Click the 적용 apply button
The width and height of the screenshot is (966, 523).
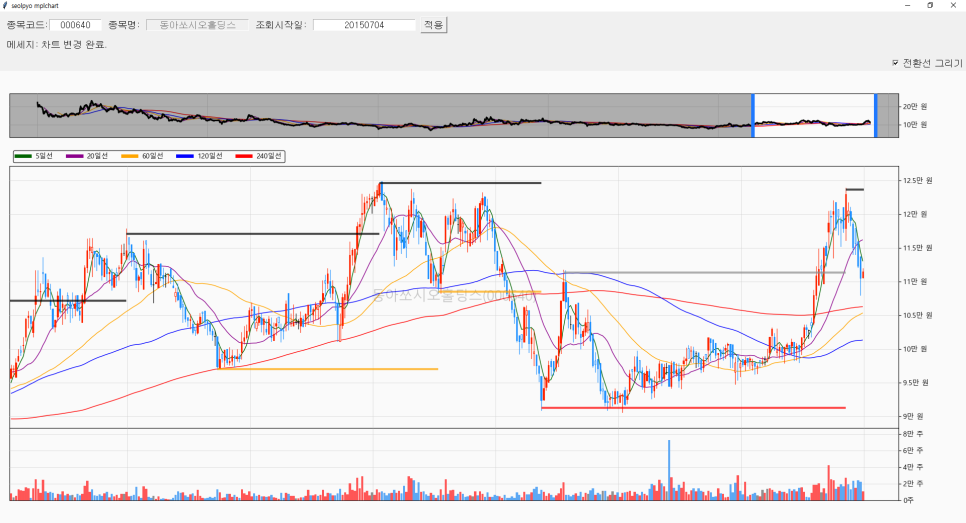pos(434,25)
